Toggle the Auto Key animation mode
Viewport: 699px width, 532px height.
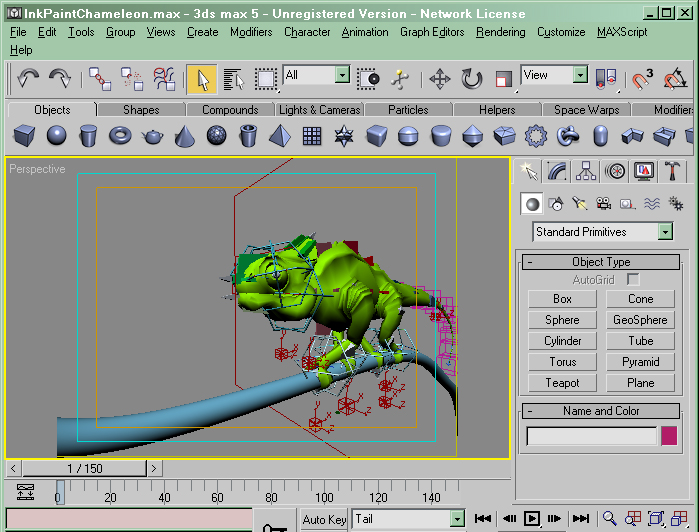coord(324,519)
